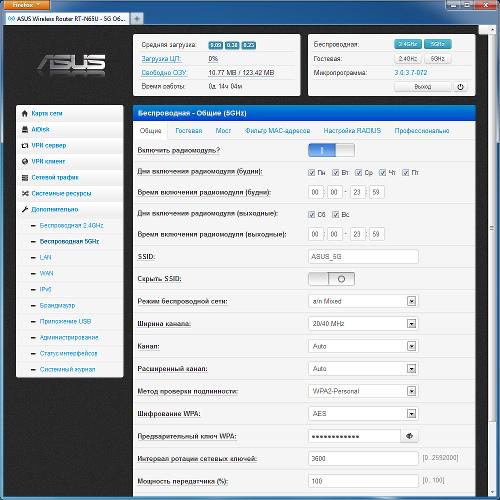Viewport: 500px width, 500px height.
Task: Click the first load average value badge
Action: tap(215, 45)
